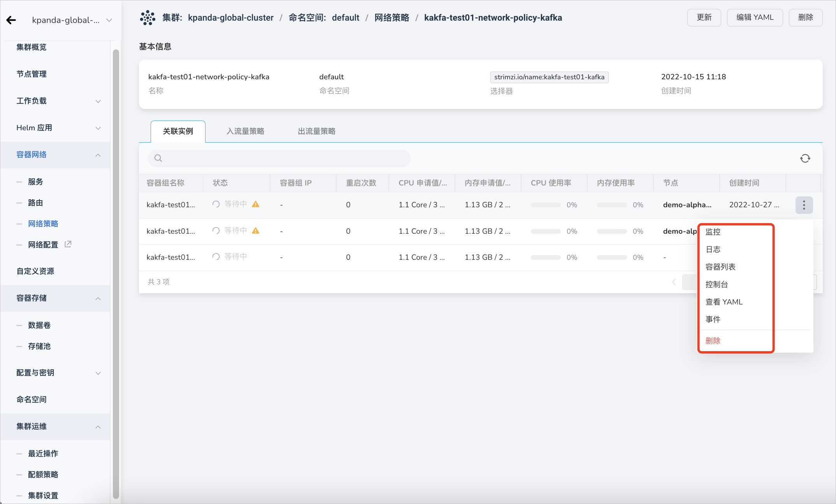Click the third row CPU usage bar
836x504 pixels.
coord(546,257)
